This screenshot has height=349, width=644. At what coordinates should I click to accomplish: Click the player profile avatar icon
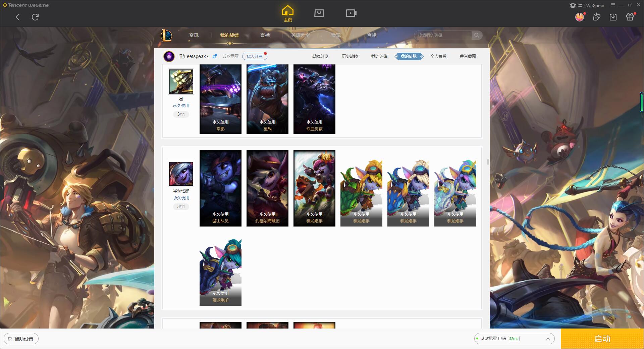(x=169, y=56)
